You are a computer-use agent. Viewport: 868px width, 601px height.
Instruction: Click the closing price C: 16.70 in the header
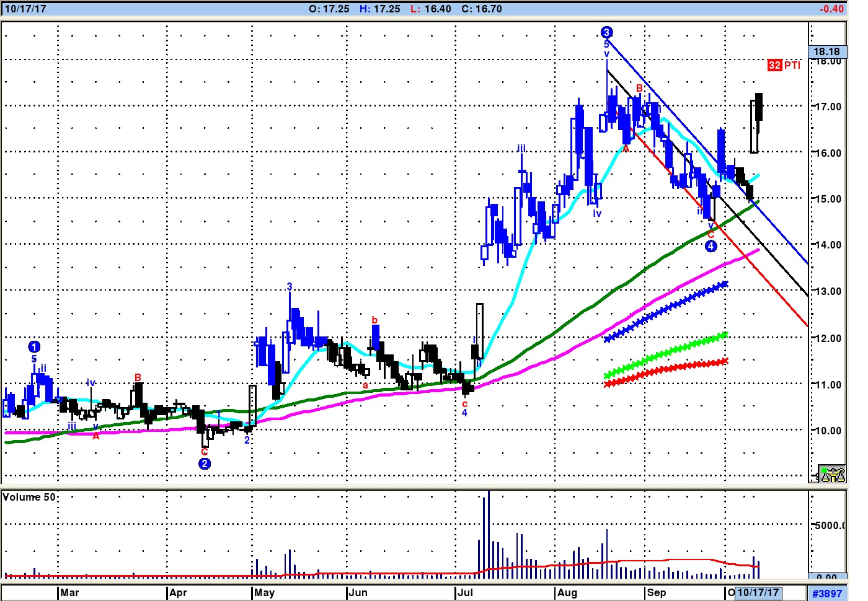482,9
